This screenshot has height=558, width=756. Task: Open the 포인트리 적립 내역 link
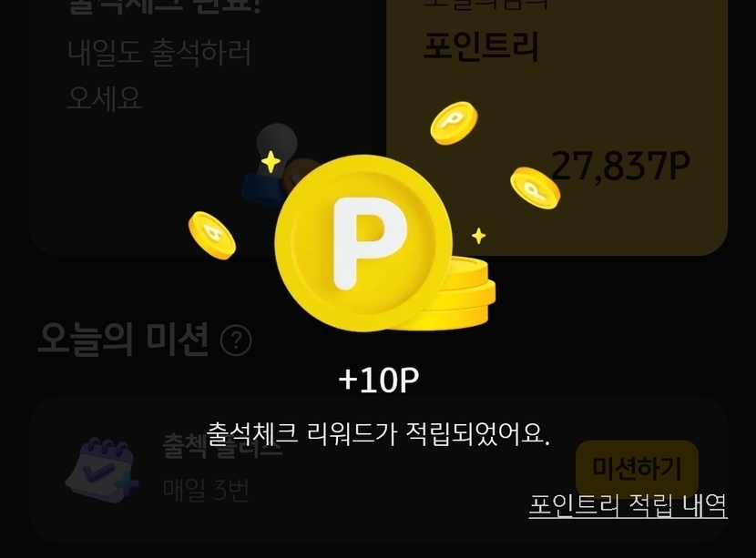(628, 505)
